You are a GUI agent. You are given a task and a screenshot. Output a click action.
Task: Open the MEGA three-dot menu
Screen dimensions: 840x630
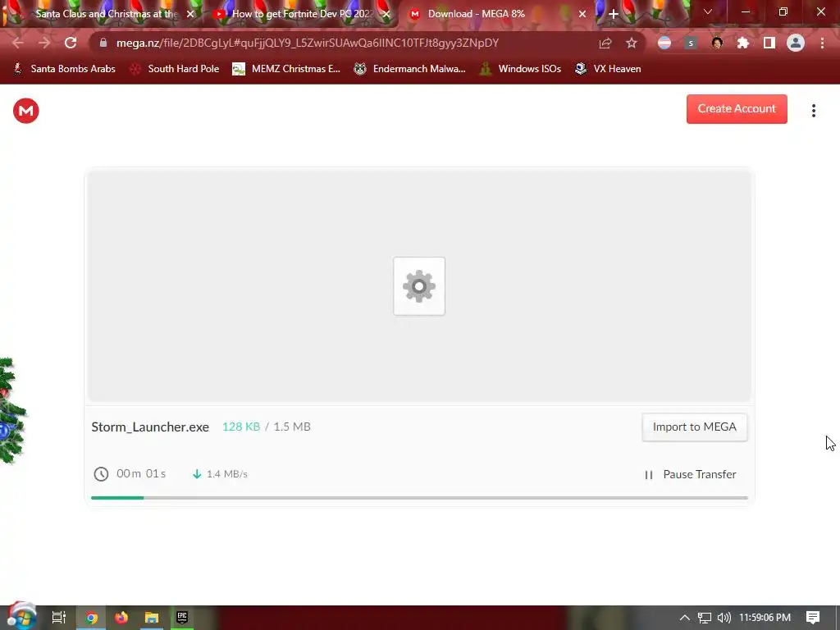point(813,111)
